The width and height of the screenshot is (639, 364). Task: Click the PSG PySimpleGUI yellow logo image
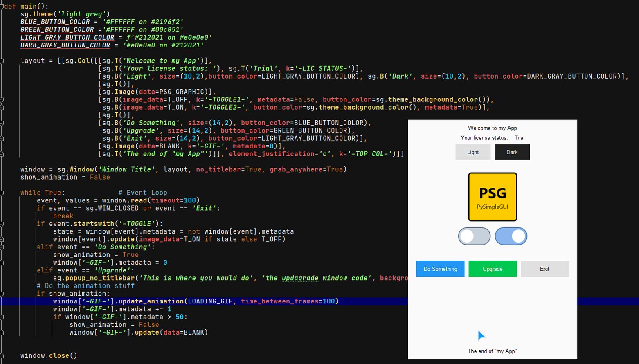(x=493, y=197)
